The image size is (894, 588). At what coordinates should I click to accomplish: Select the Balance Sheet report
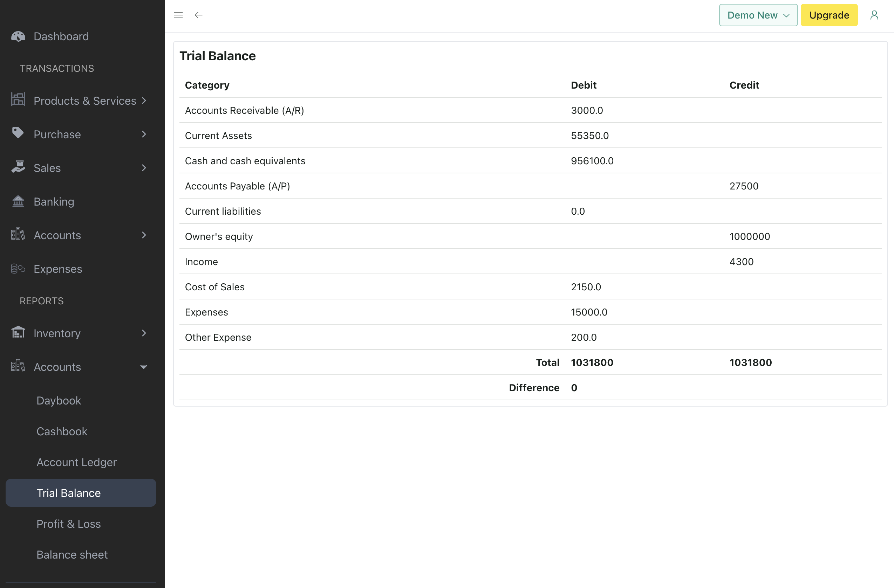click(72, 554)
